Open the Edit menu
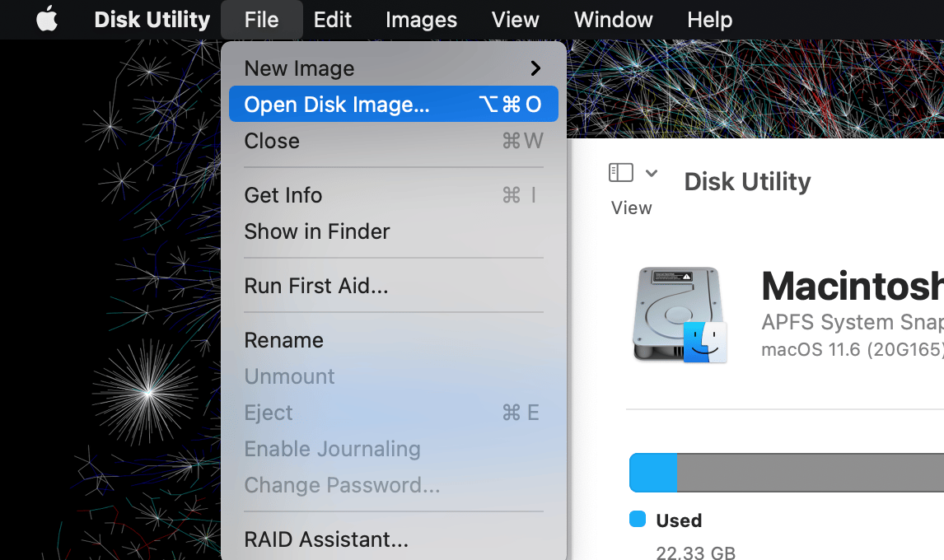944x560 pixels. click(x=332, y=20)
